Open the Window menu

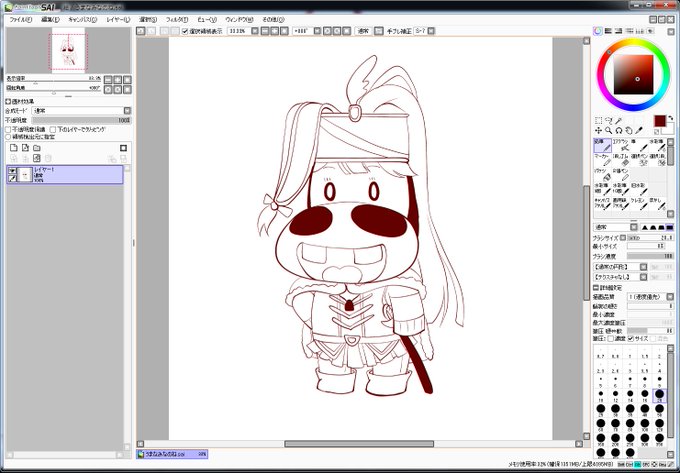(x=239, y=20)
